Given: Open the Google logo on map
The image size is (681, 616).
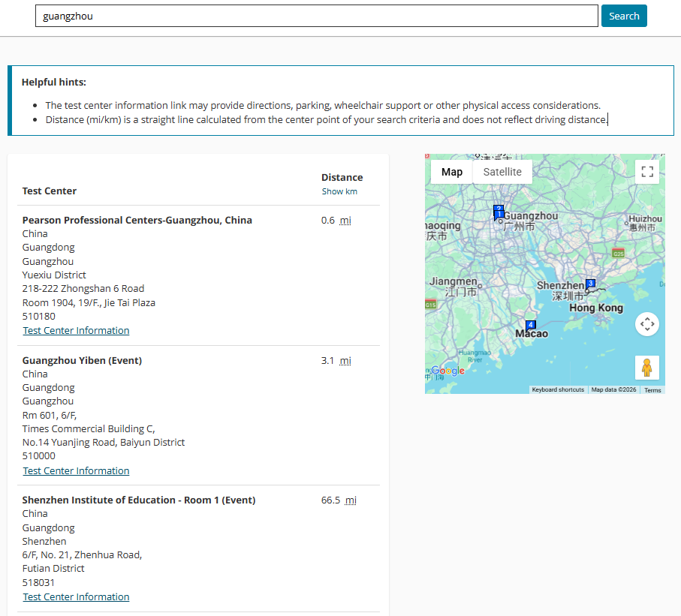Looking at the screenshot, I should pyautogui.click(x=447, y=371).
